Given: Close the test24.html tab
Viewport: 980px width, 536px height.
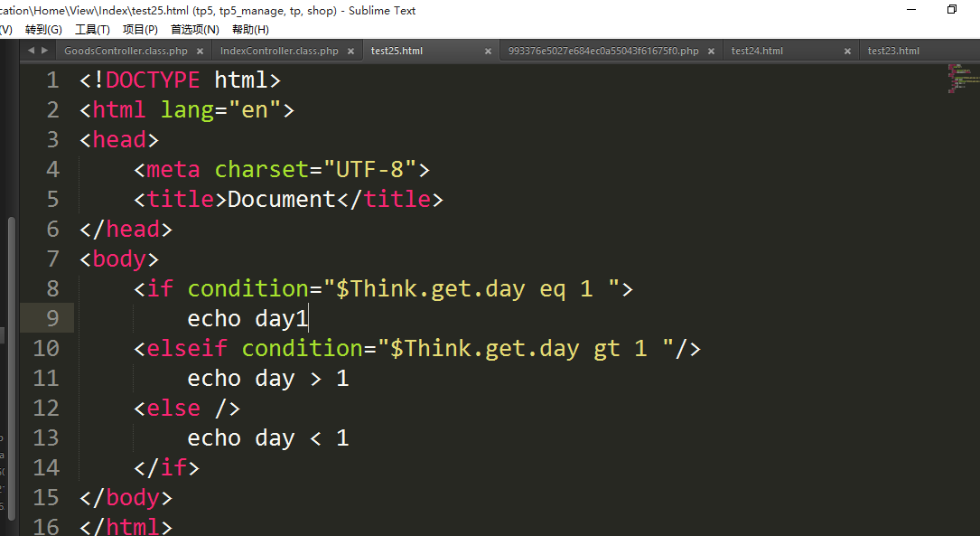Looking at the screenshot, I should pyautogui.click(x=847, y=52).
